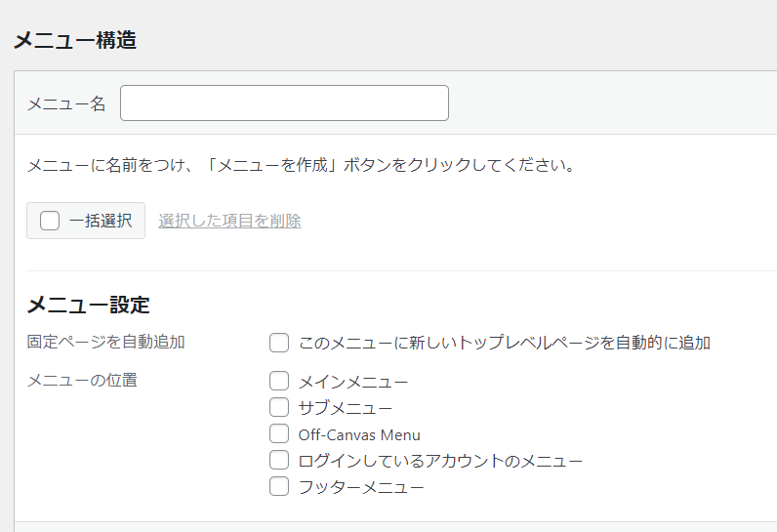Enable the auto-add top-level pages checkbox
The width and height of the screenshot is (777, 532).
[279, 343]
